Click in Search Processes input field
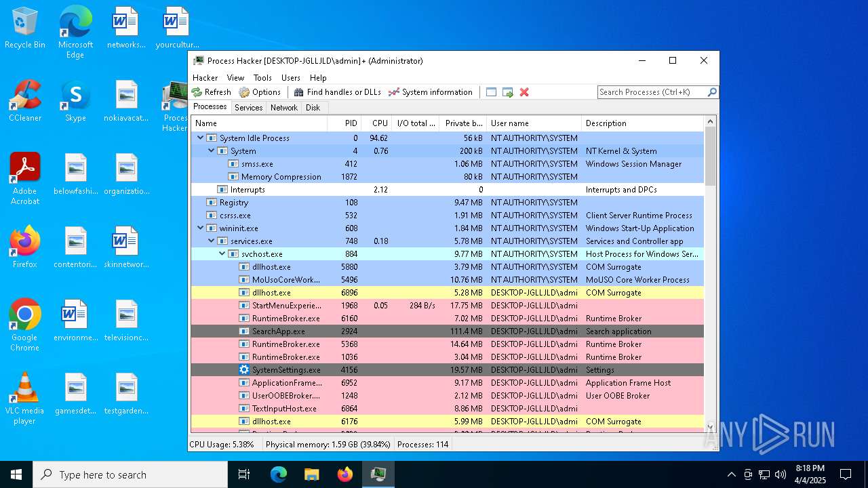The image size is (868, 488). 651,92
